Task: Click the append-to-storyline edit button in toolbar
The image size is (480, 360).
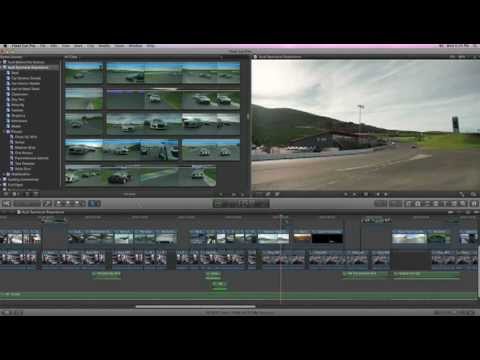Action: pyautogui.click(x=77, y=203)
